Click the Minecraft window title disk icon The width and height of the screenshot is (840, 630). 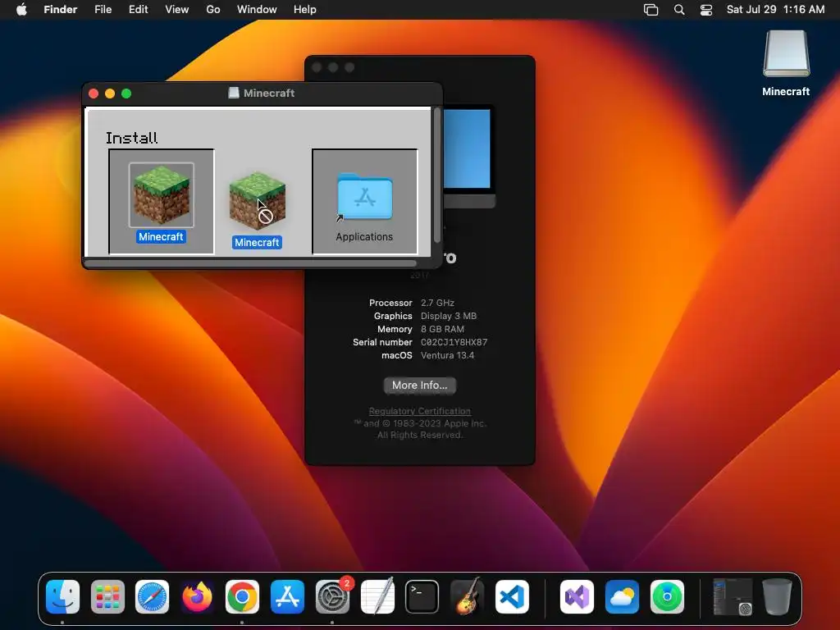click(x=234, y=93)
